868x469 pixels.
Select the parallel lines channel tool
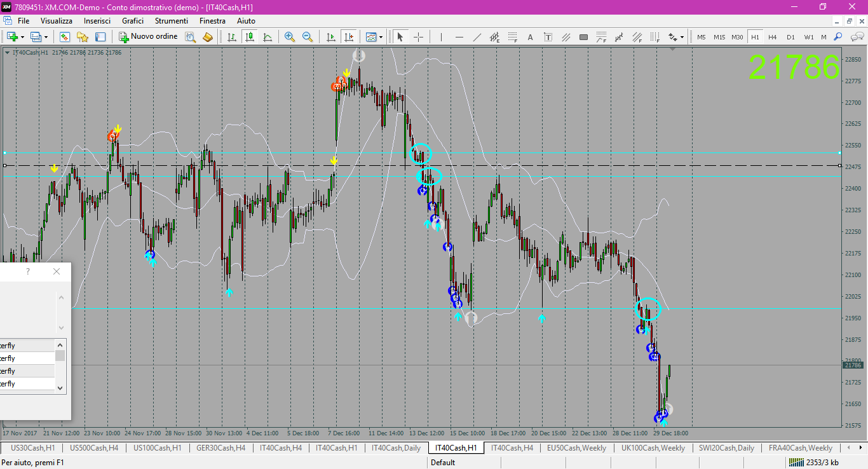566,37
